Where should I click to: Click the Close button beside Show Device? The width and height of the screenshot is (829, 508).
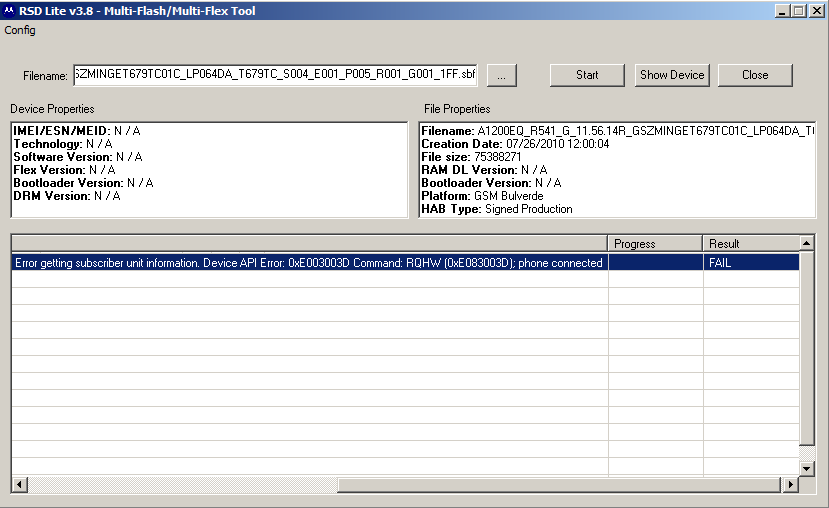[x=755, y=75]
